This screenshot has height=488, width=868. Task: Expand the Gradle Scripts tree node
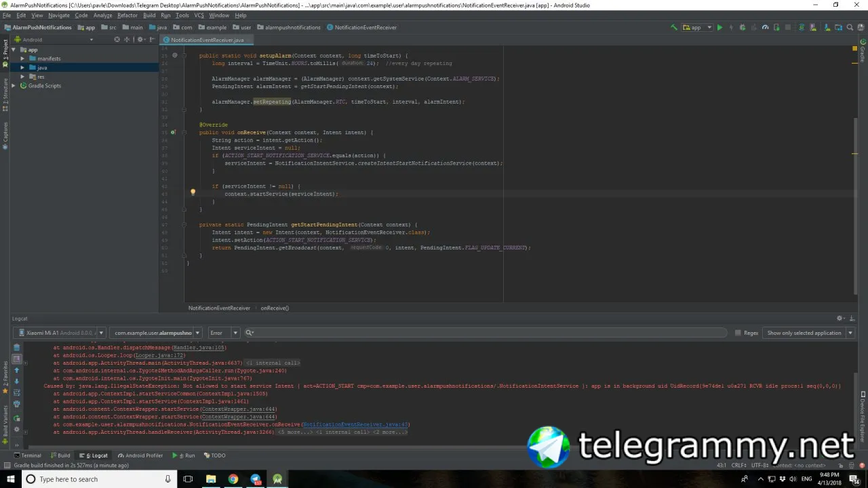[x=14, y=86]
